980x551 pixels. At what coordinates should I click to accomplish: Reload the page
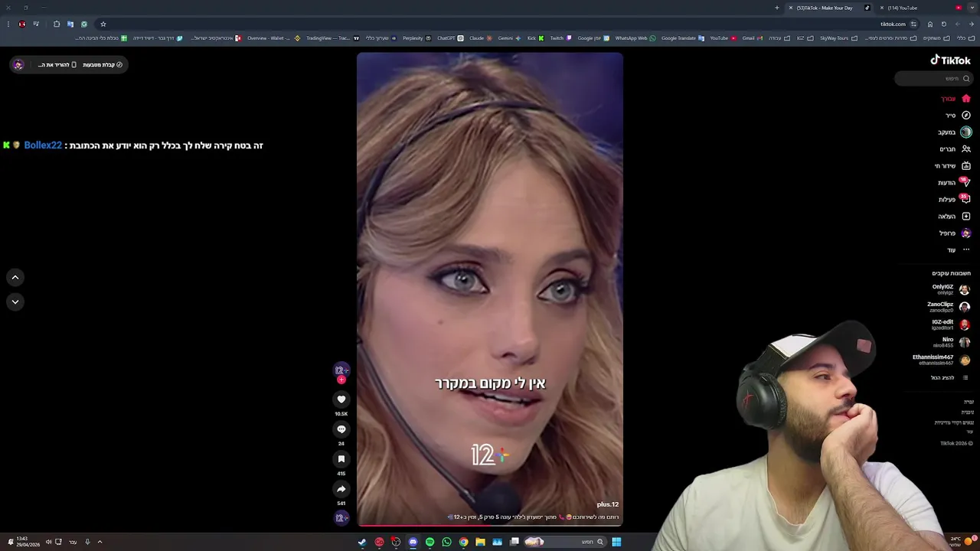[944, 24]
